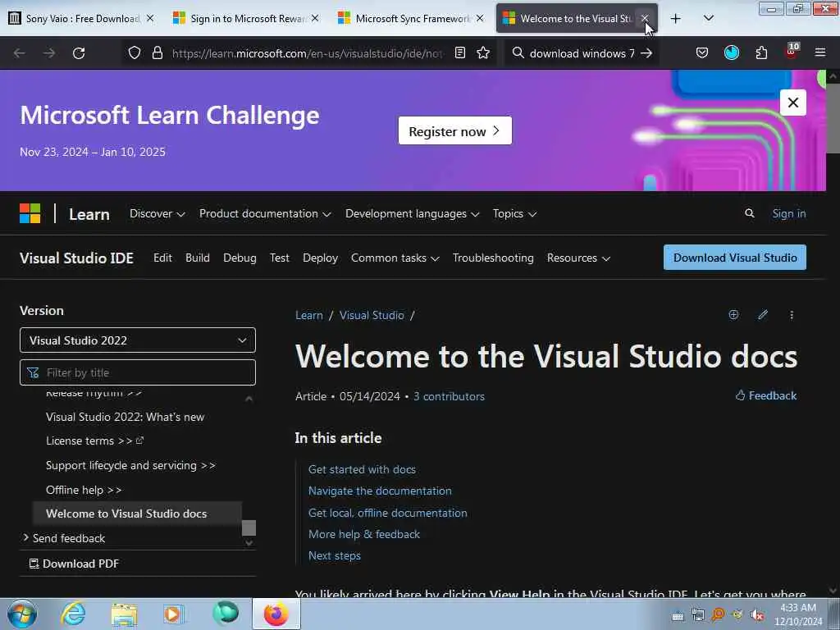
Task: Click the edit pencil icon for article
Action: click(763, 314)
